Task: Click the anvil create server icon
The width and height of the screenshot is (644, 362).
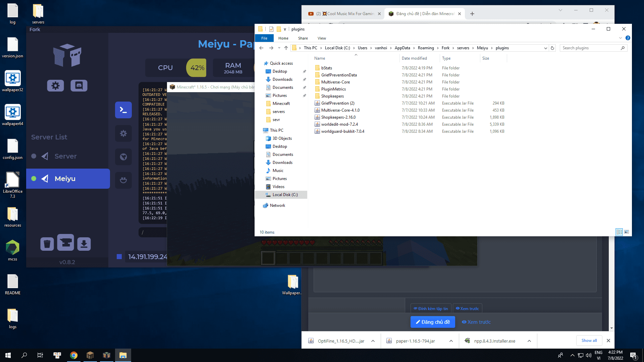Action: (x=65, y=243)
